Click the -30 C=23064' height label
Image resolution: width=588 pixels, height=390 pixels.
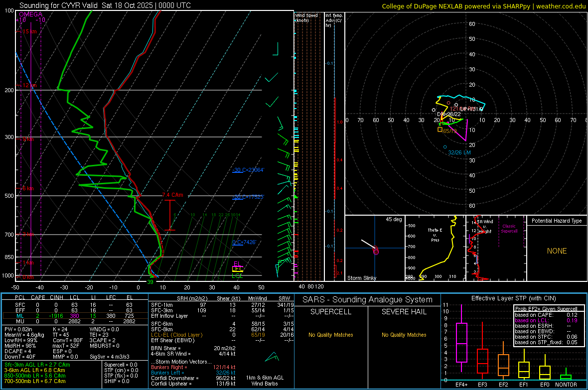[248, 170]
